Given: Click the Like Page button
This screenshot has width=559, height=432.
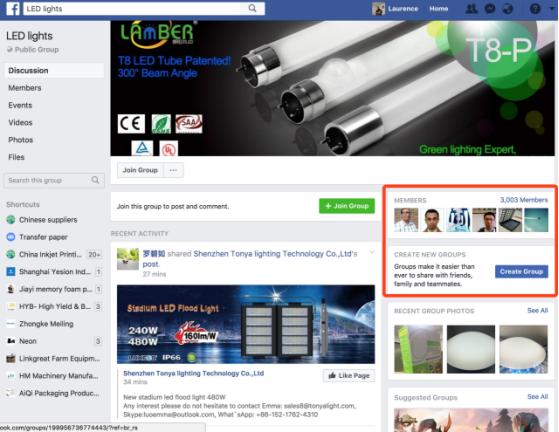Looking at the screenshot, I should (x=349, y=375).
